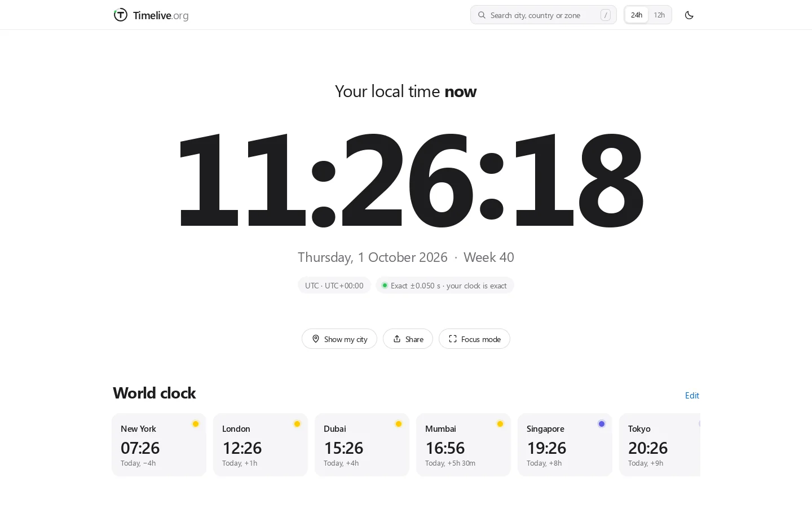This screenshot has width=812, height=508.
Task: Click the search magnifier icon
Action: point(482,15)
